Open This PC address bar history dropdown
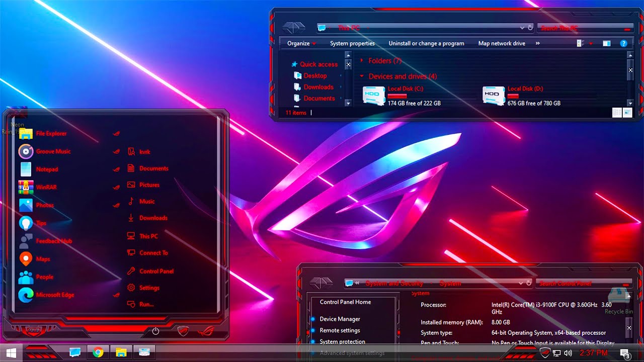Screen dimensions: 644x362 point(522,28)
